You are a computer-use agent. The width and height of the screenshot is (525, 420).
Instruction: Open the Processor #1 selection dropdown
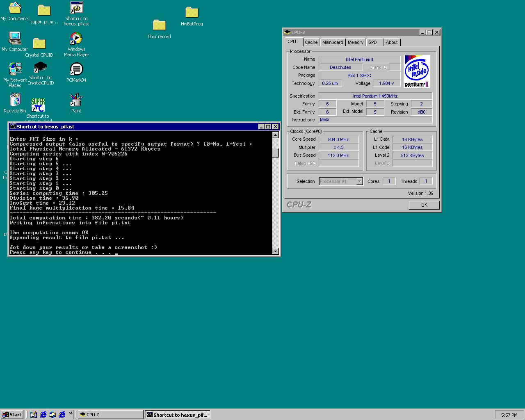tap(341, 181)
